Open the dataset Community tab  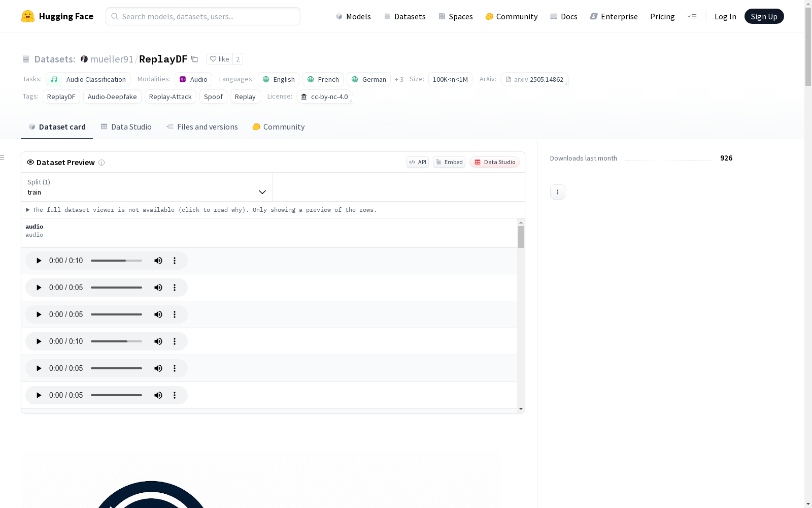pos(278,127)
